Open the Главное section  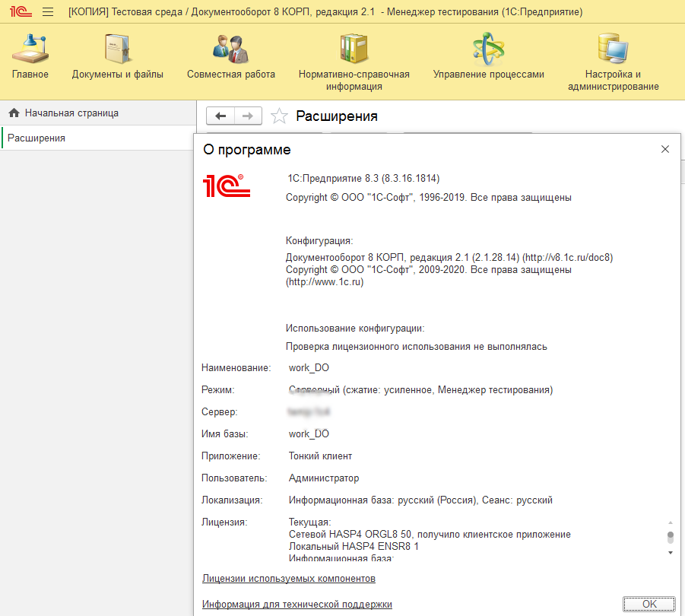pos(30,56)
